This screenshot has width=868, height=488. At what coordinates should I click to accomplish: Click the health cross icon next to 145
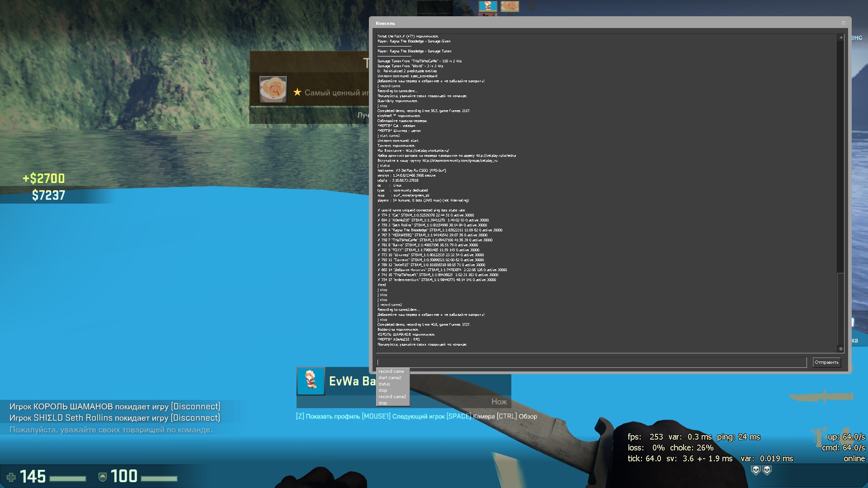coord(11,477)
